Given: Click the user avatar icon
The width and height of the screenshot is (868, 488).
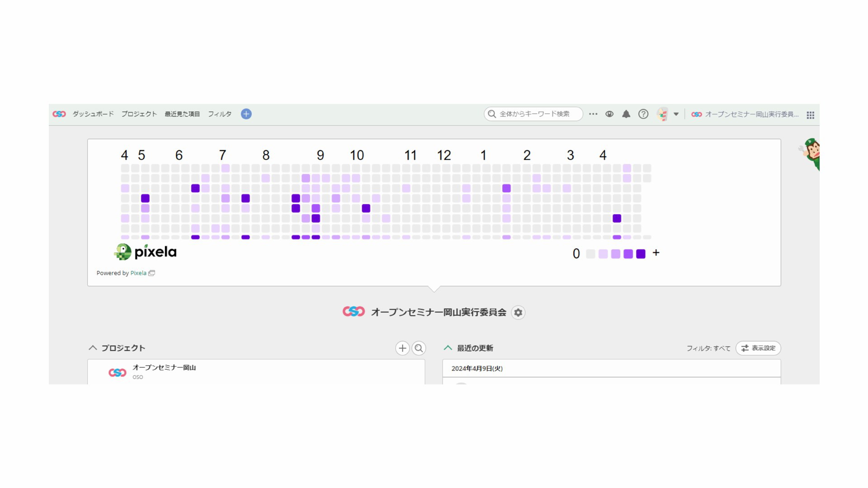Looking at the screenshot, I should [663, 114].
